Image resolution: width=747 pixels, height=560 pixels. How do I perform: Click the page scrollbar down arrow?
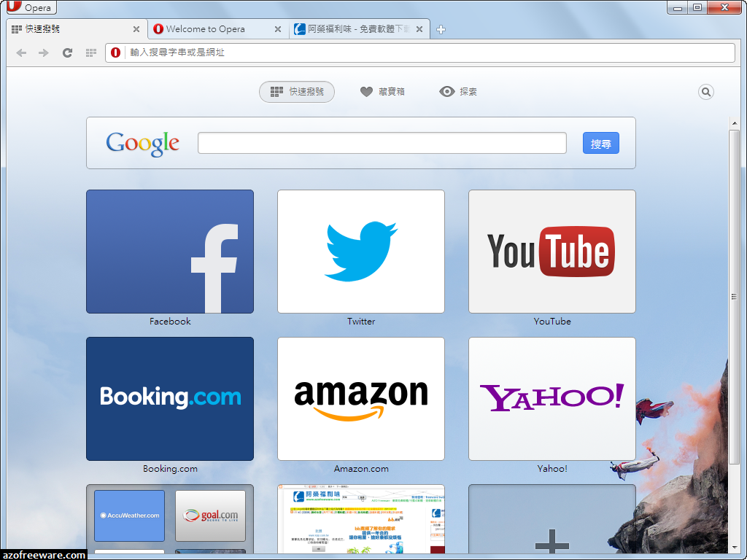(x=734, y=548)
